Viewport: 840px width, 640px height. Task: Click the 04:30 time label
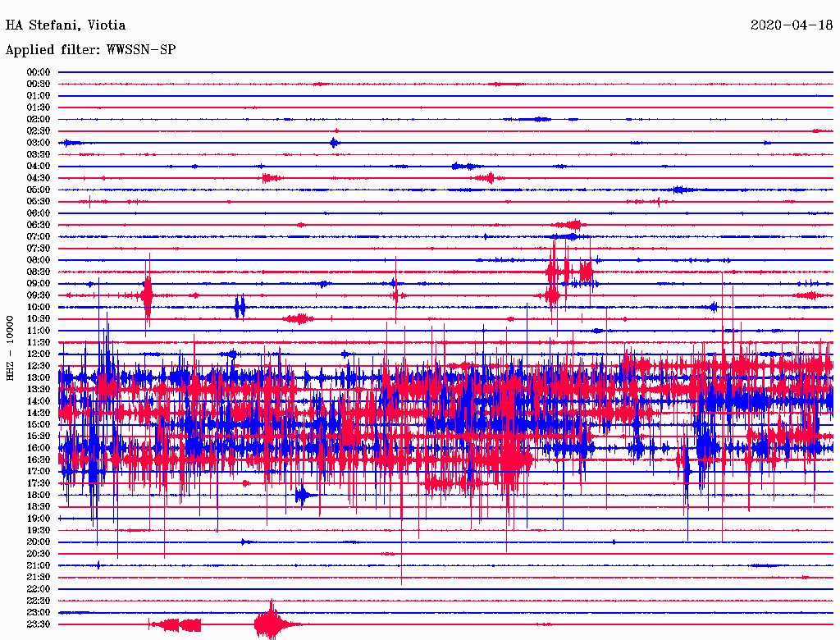tap(39, 178)
